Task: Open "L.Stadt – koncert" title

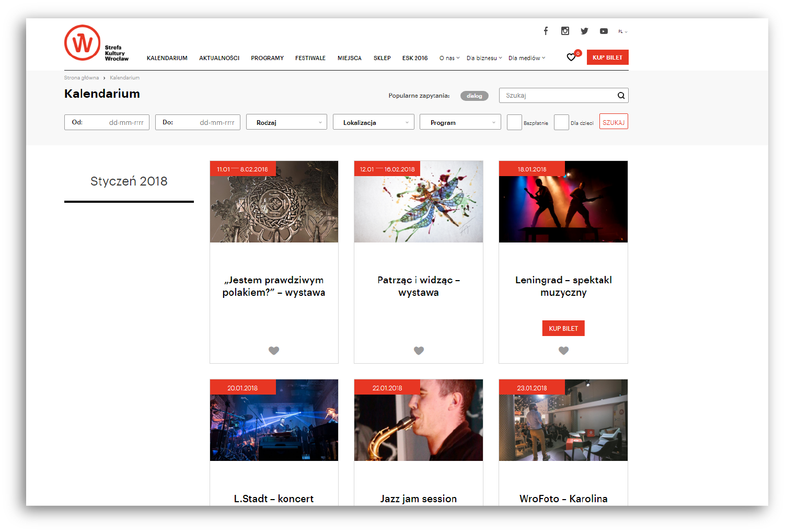Action: 274,499
